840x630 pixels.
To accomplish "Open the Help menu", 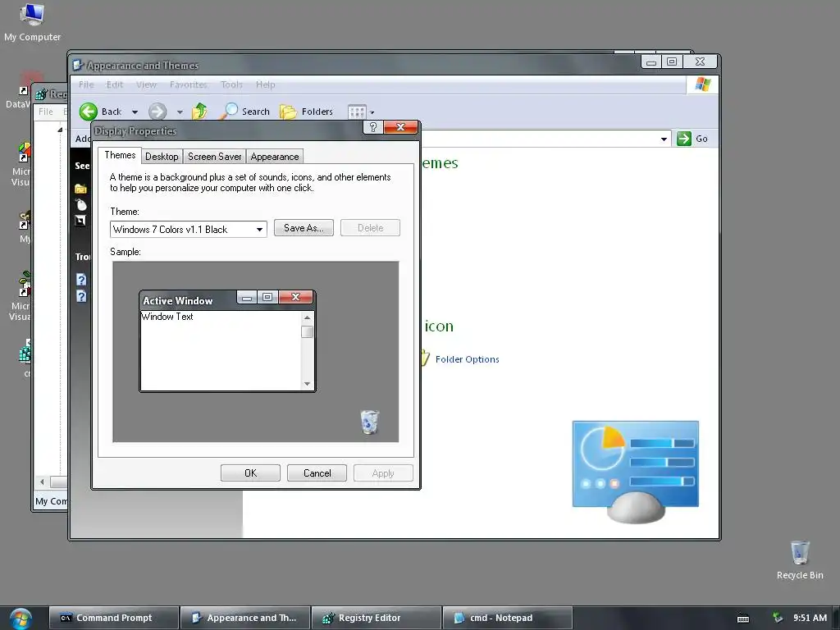I will [x=265, y=84].
